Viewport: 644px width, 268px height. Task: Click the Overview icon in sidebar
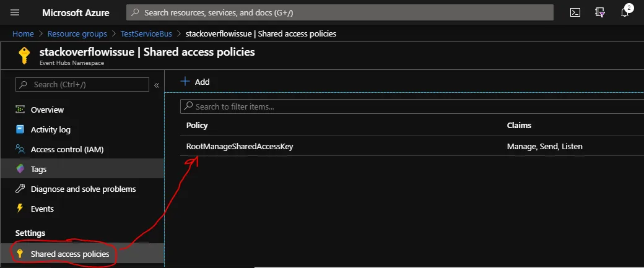click(20, 110)
